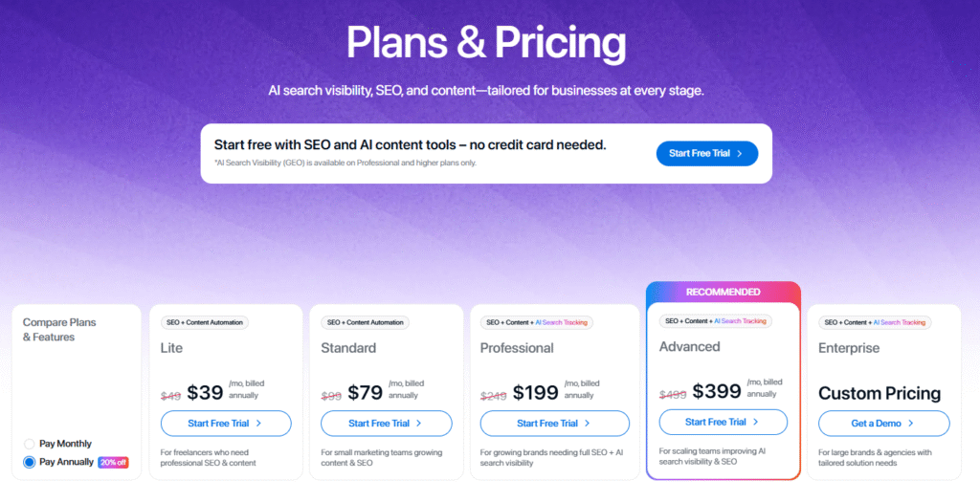Click the arrow icon in Lite plan button

tap(258, 424)
